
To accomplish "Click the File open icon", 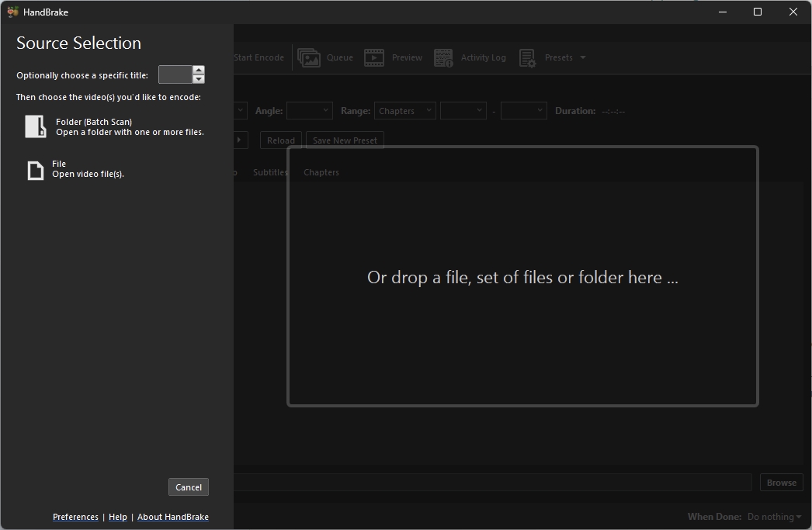I will (x=35, y=170).
